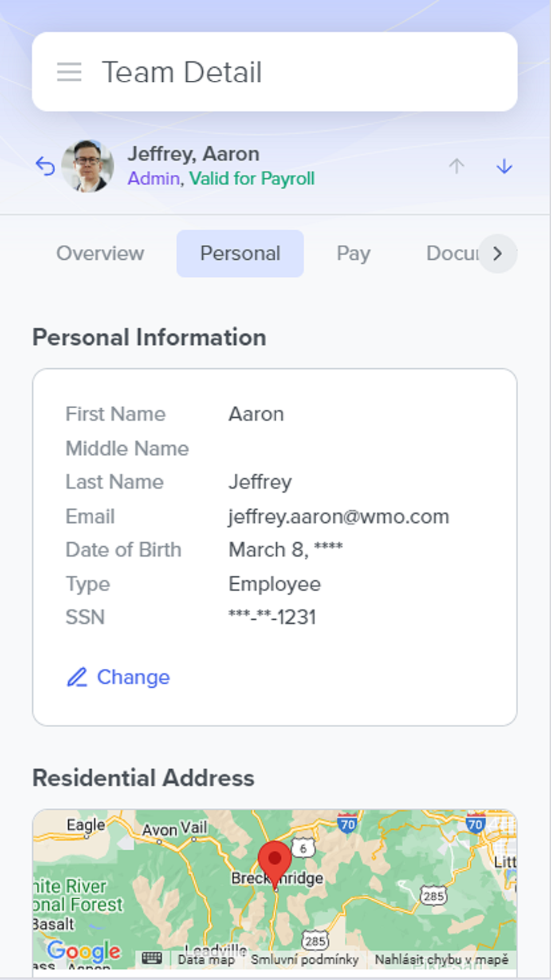Click the Google logo on the map
The height and width of the screenshot is (980, 551).
pos(84,951)
